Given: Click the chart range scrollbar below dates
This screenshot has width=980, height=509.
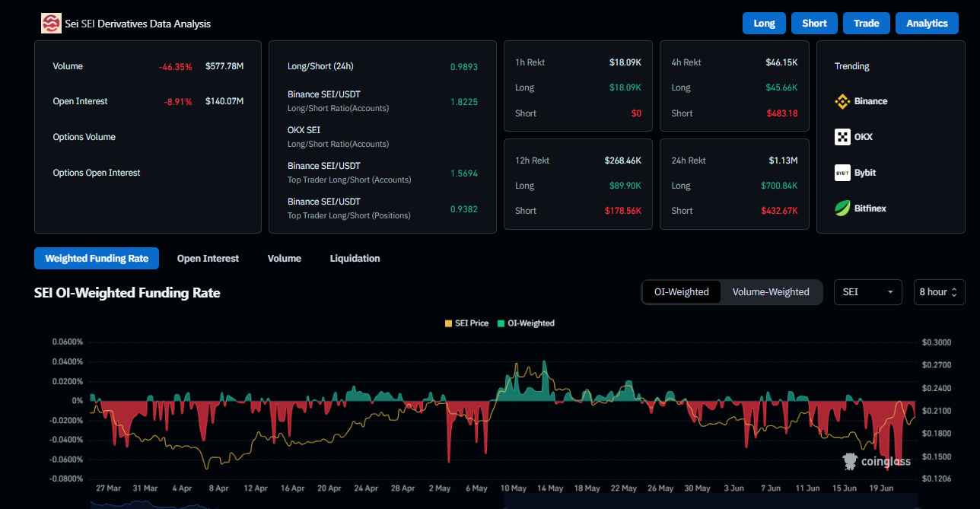Looking at the screenshot, I should (x=504, y=502).
